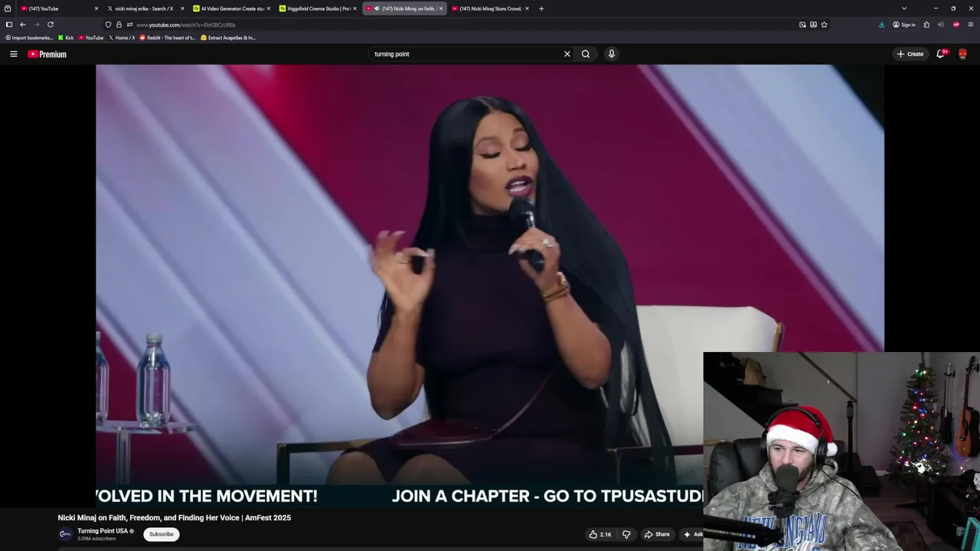Screen dimensions: 980x551
Task: Open the browser downloads panel
Action: 881,24
